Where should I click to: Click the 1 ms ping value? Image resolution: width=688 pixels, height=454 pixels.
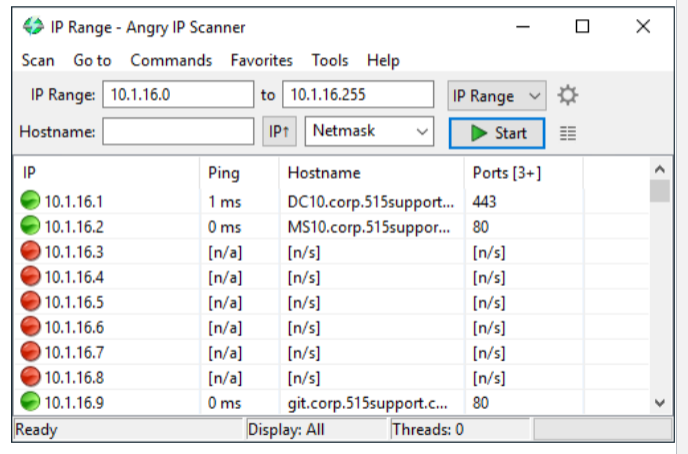tap(225, 202)
